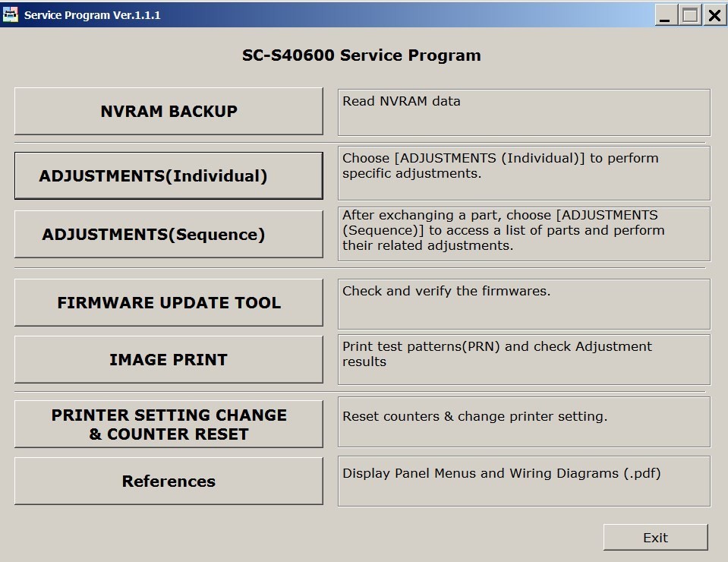The width and height of the screenshot is (728, 562).
Task: Click the 'SC-S40600 Service Program' heading
Action: (x=361, y=55)
